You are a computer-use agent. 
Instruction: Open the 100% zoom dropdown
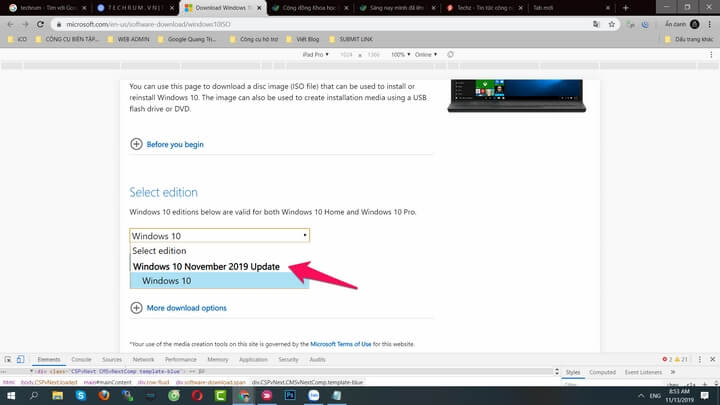click(400, 54)
